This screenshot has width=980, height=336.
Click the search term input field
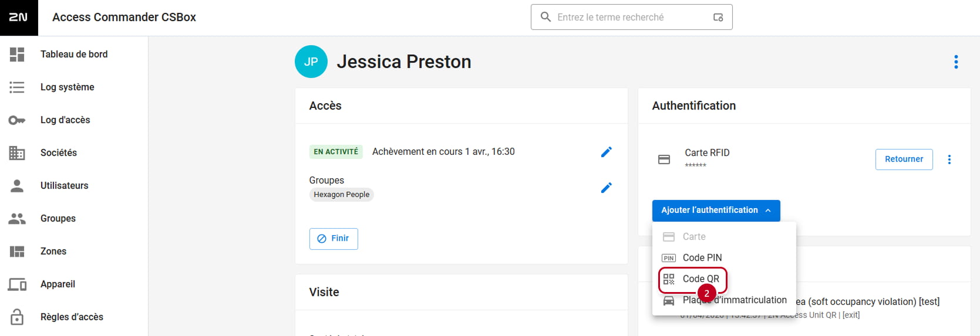(632, 18)
